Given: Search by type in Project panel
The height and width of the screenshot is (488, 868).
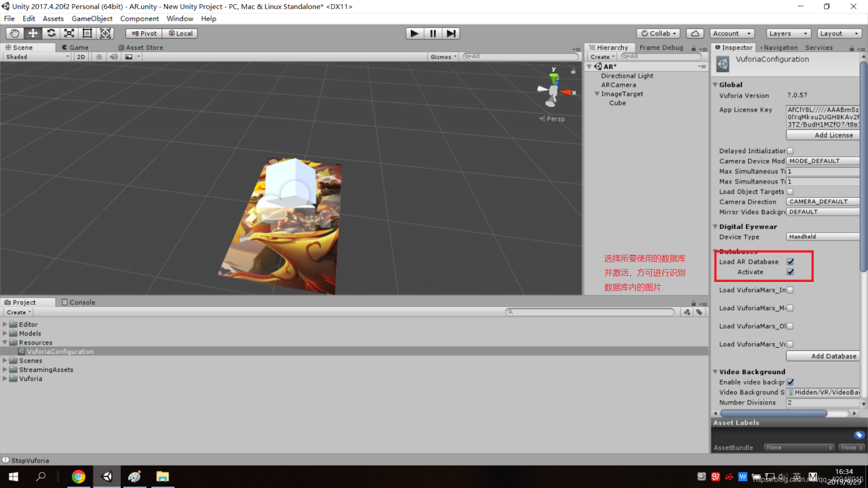Looking at the screenshot, I should [687, 312].
